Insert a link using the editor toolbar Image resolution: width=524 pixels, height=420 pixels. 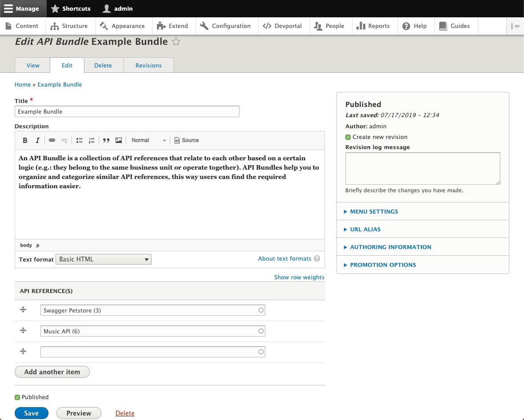[52, 140]
